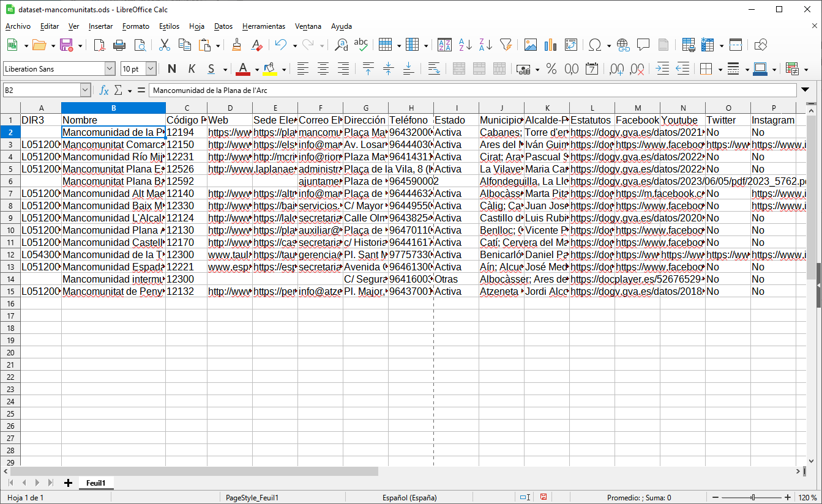
Task: Click zoom out minus button
Action: point(716,497)
